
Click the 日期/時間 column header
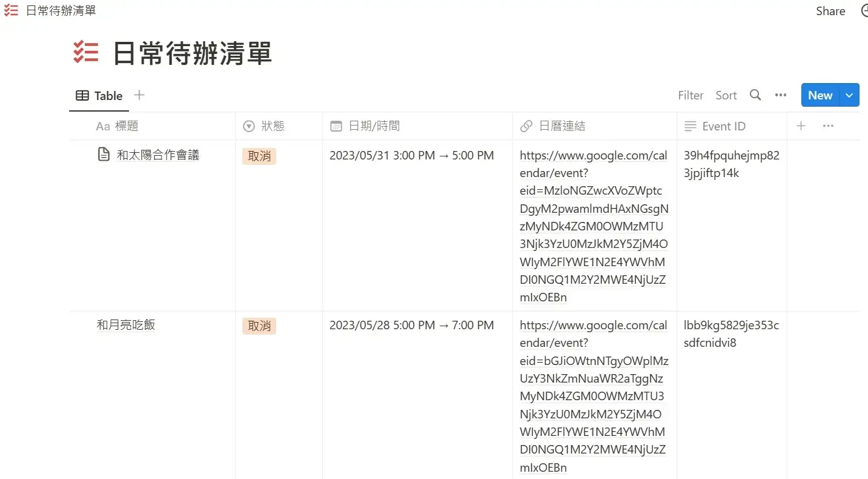[417, 126]
